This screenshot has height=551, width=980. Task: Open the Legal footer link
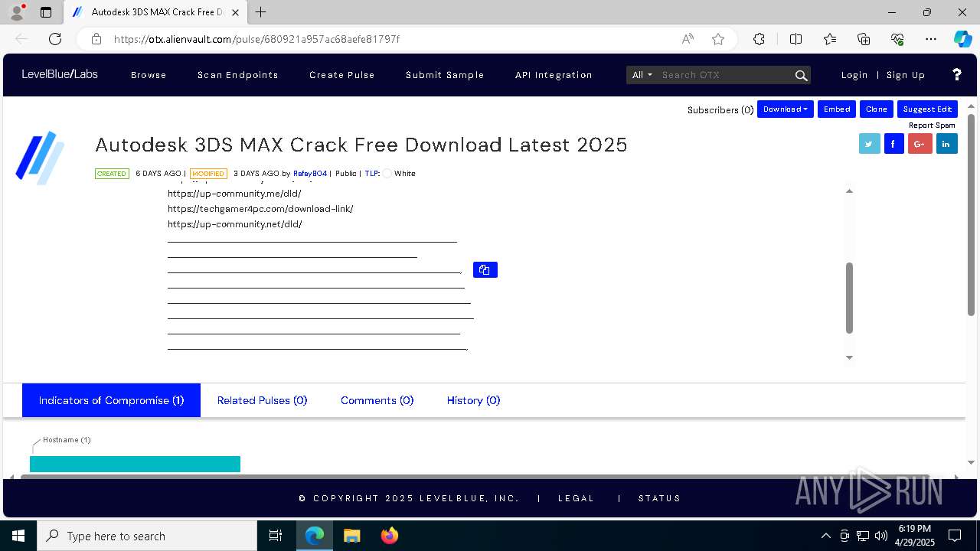[x=577, y=498]
